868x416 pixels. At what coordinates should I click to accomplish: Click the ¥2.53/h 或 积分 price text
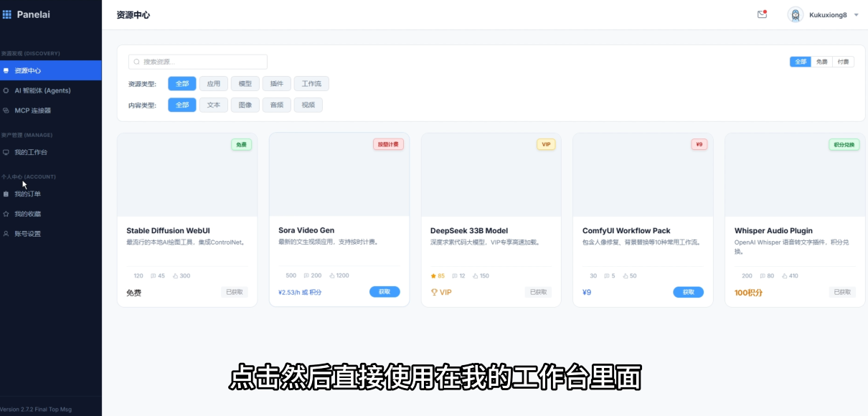coord(300,292)
